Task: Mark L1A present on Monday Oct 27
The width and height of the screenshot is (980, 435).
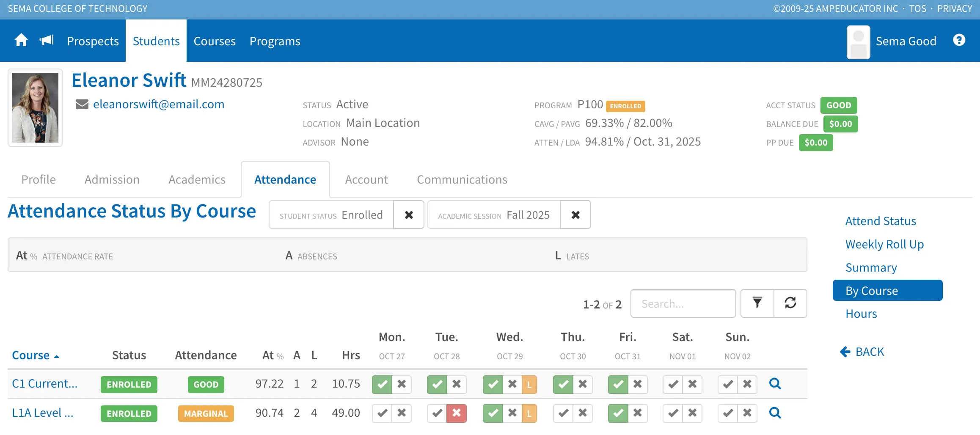Action: coord(382,413)
